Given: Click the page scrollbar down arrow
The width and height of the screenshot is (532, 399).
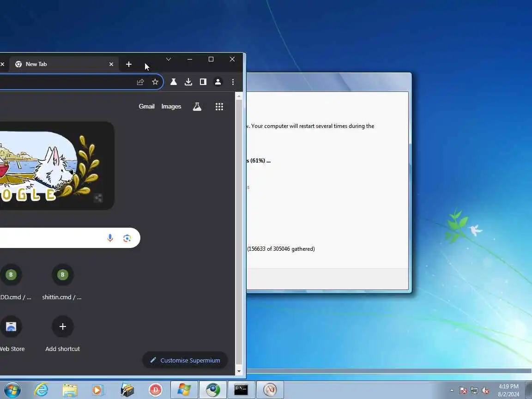Looking at the screenshot, I should tap(239, 371).
